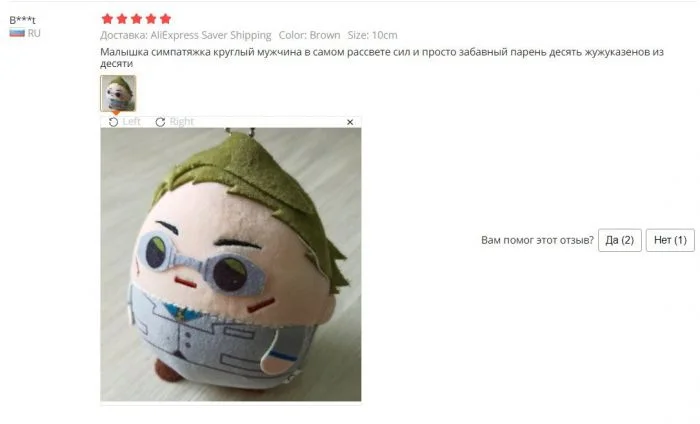Click the second red rating star
Viewport: 700px width, 424px height.
122,19
